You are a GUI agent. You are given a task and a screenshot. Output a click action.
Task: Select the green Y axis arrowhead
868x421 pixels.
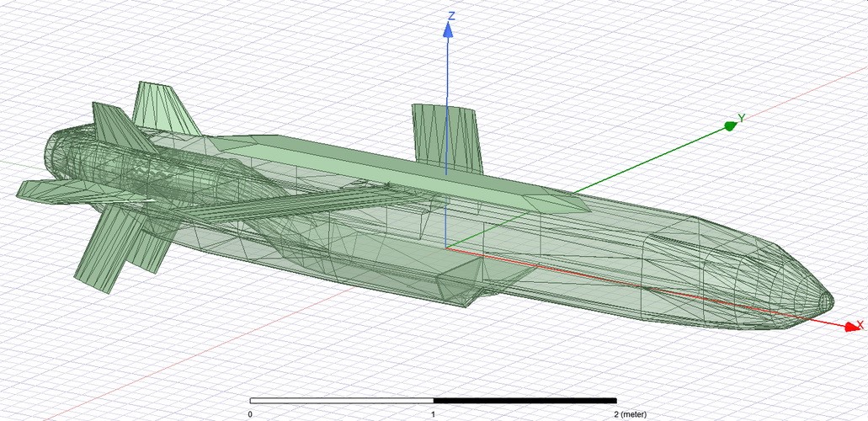coord(731,126)
